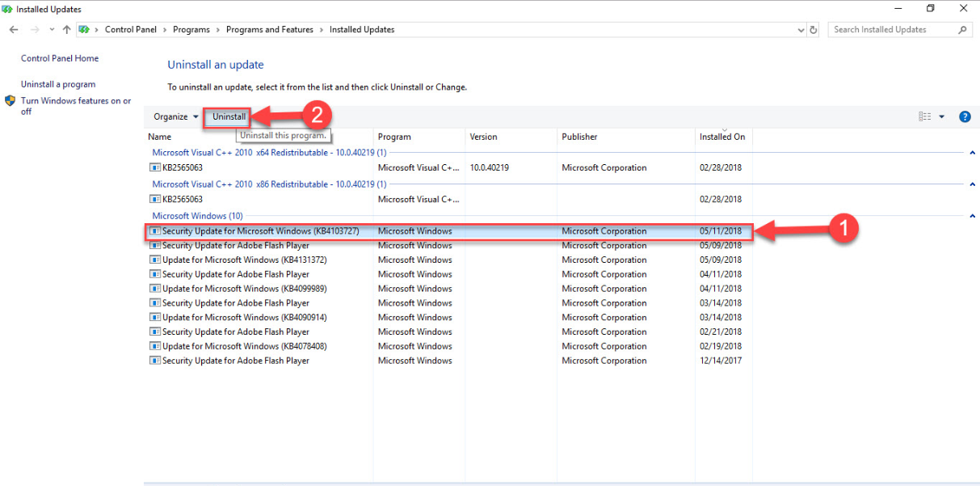Click the update icon beside KB4131372
This screenshot has width=980, height=486.
click(155, 260)
